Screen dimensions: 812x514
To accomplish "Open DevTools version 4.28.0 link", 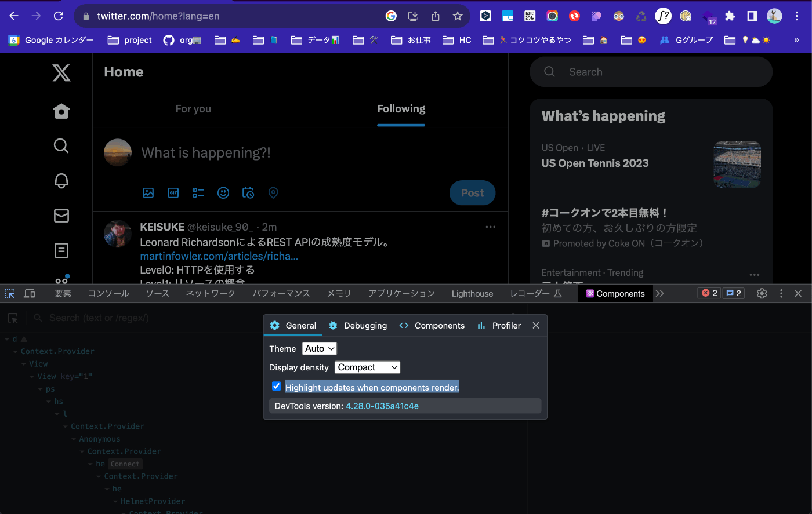I will (x=382, y=406).
